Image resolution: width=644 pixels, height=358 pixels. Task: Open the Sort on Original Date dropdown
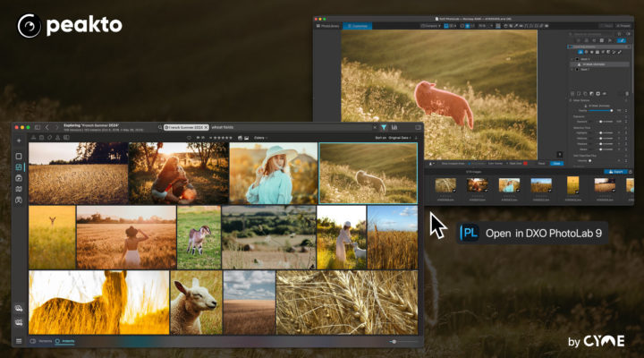coord(393,138)
